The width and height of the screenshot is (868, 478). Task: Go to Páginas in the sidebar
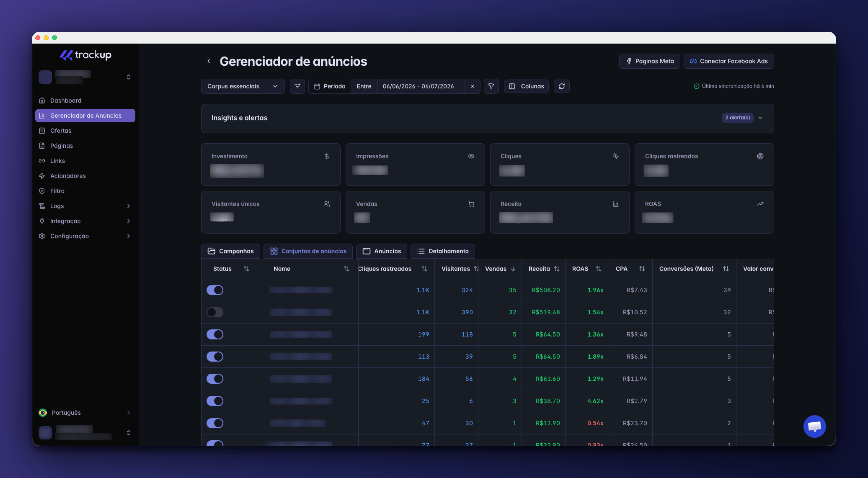click(85, 146)
